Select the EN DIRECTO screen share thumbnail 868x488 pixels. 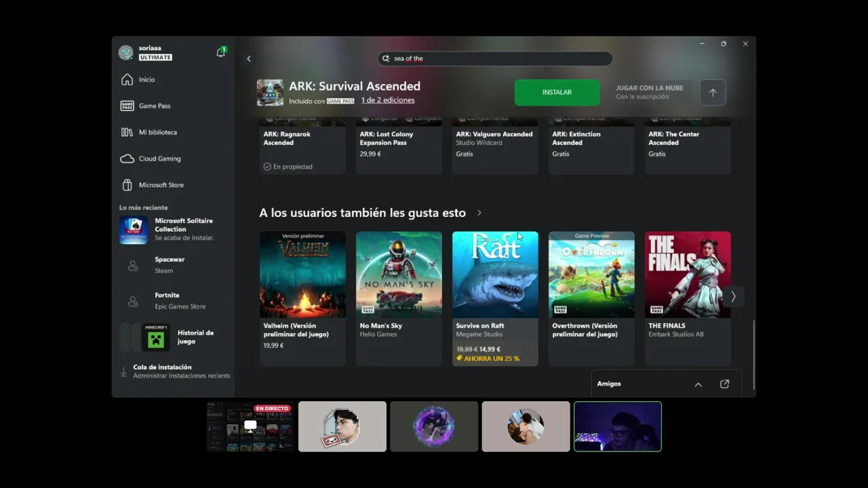click(250, 426)
